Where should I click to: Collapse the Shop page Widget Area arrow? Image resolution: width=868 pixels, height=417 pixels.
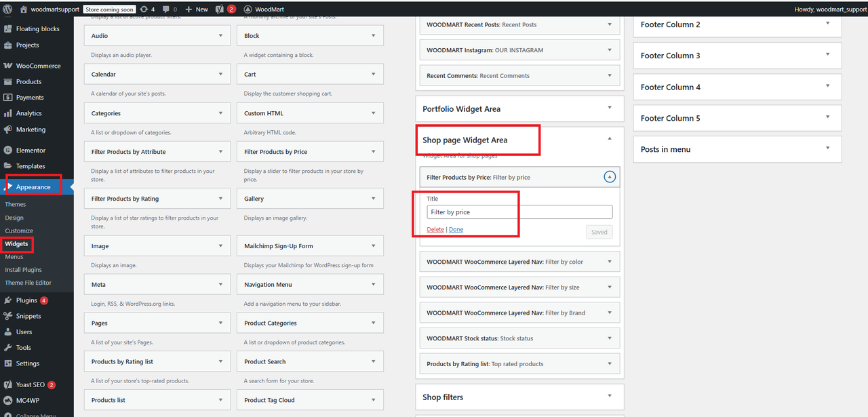pos(610,138)
